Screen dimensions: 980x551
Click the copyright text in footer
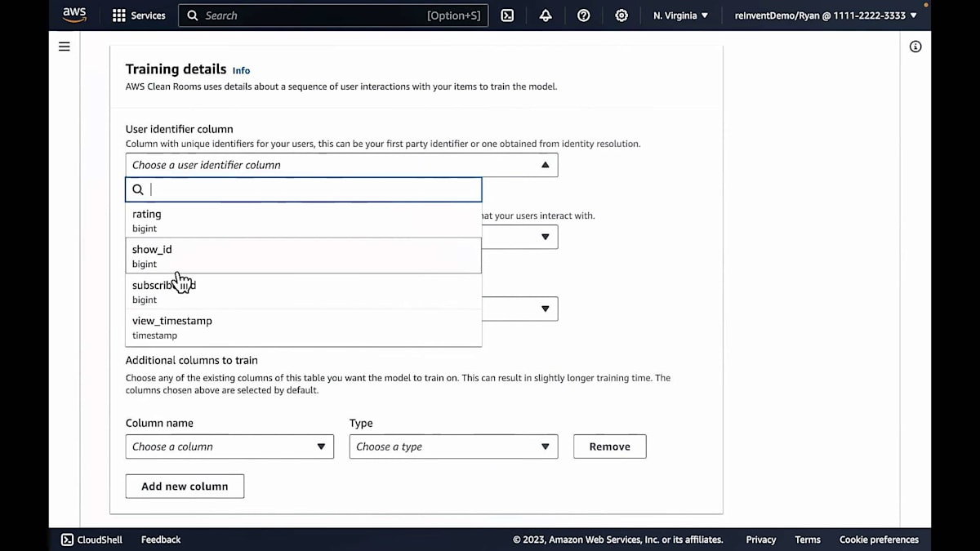[x=617, y=540]
